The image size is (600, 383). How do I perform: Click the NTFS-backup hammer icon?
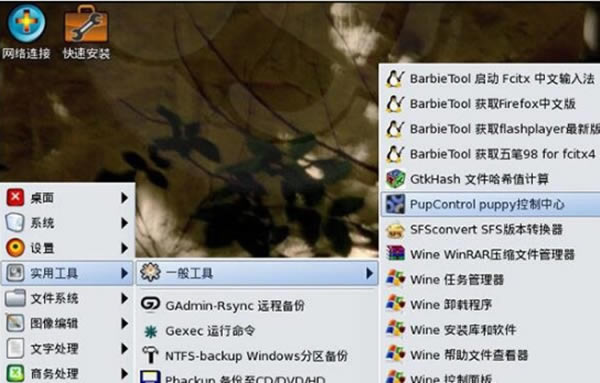point(150,355)
